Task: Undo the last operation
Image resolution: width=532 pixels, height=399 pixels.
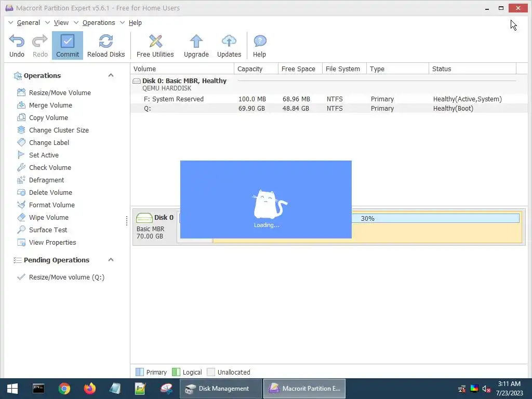Action: pyautogui.click(x=17, y=46)
